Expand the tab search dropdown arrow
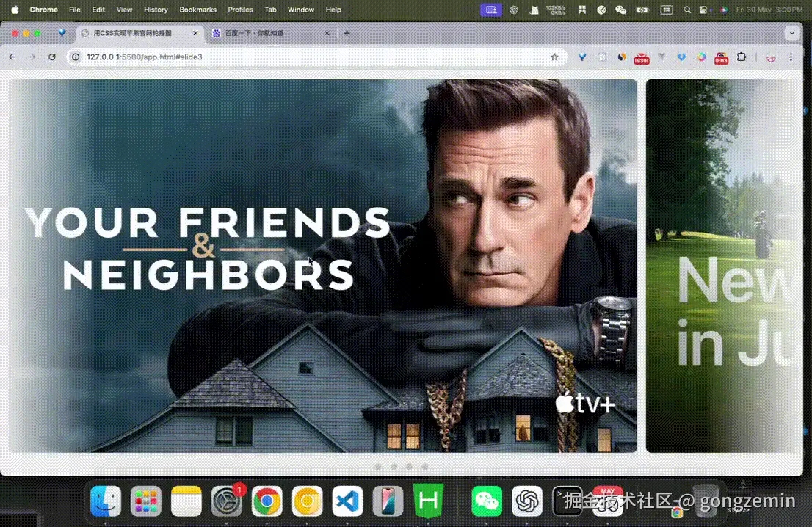Image resolution: width=812 pixels, height=527 pixels. tap(791, 33)
